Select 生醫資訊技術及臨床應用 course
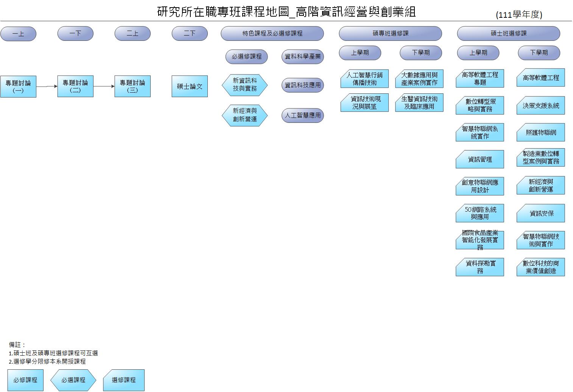573x392 pixels. tap(419, 102)
